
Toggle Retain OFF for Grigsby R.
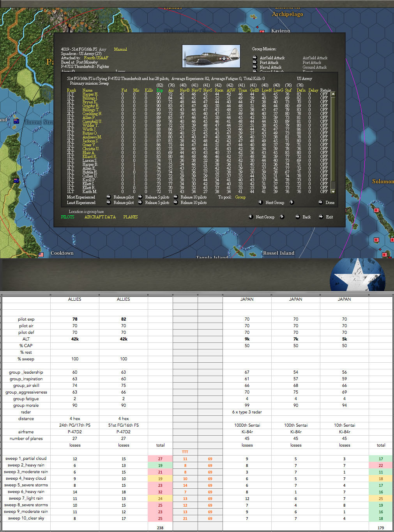tap(324, 106)
